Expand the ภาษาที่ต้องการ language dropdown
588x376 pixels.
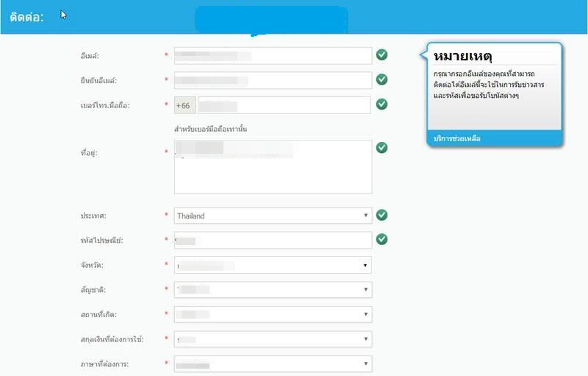272,364
